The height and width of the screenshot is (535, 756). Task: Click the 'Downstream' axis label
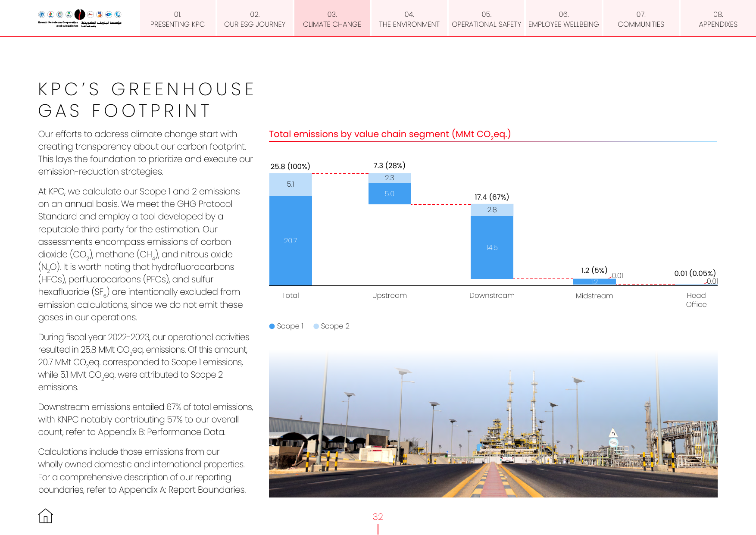(492, 295)
